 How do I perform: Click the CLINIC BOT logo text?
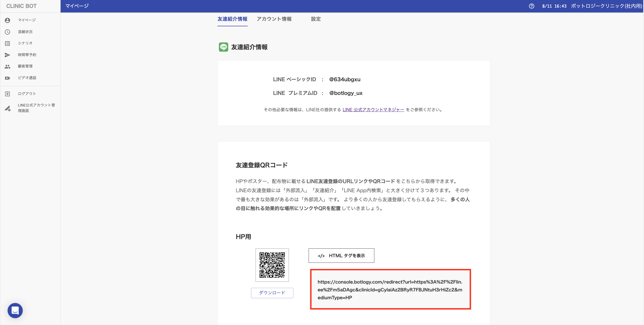click(21, 6)
